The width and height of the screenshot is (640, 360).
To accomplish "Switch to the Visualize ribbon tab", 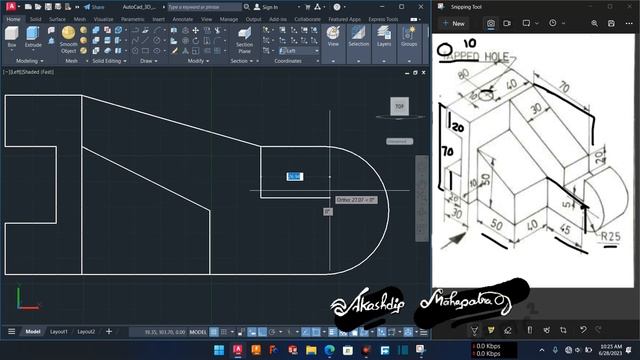I will pos(103,19).
